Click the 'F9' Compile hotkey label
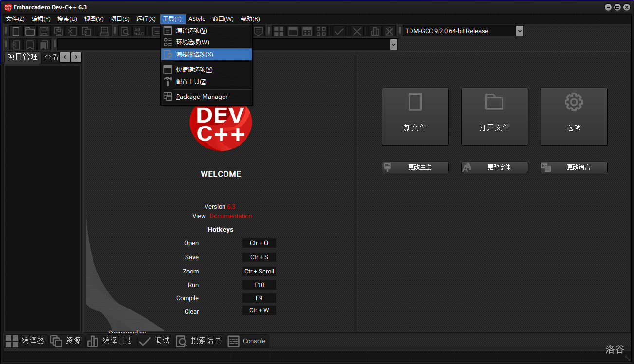Screen dimensions: 634x364 click(259, 298)
